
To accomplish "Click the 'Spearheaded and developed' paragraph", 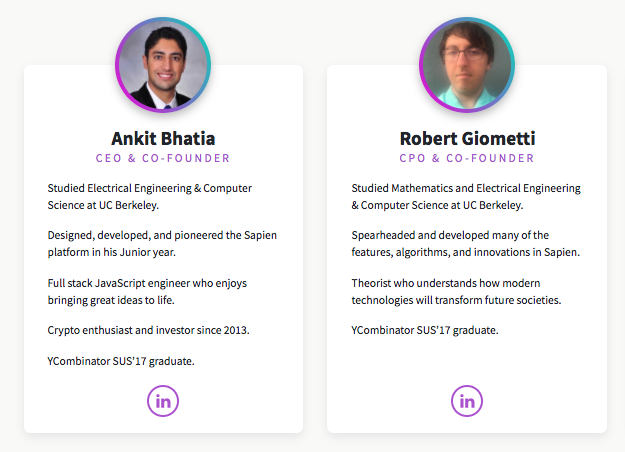I will [x=466, y=244].
